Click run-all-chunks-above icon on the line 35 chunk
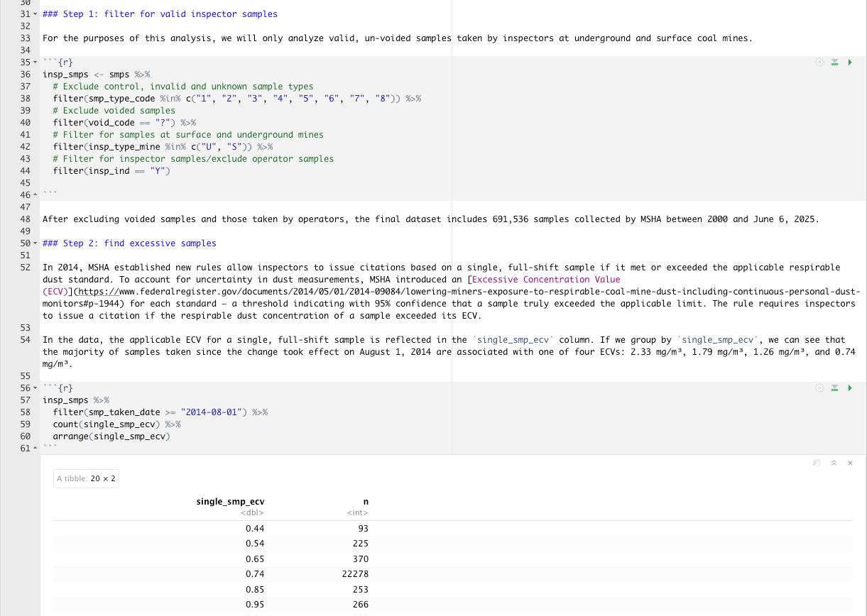 click(x=835, y=62)
